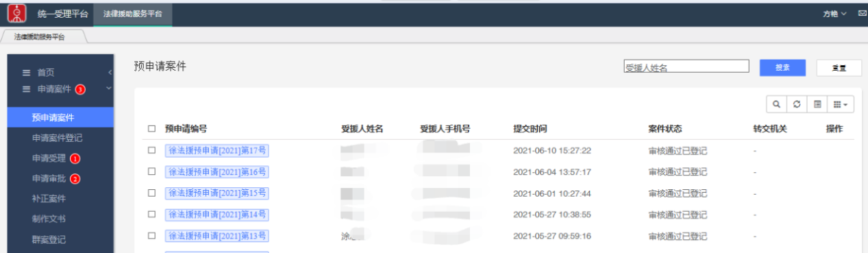
Task: Select 申请案件登记 in sidebar
Action: tap(57, 138)
